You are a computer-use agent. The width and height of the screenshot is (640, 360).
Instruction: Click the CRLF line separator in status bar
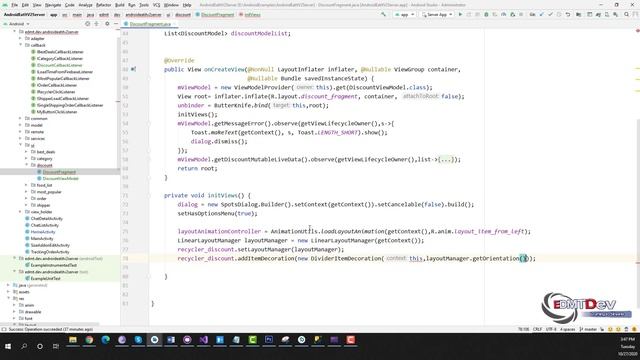(x=537, y=329)
